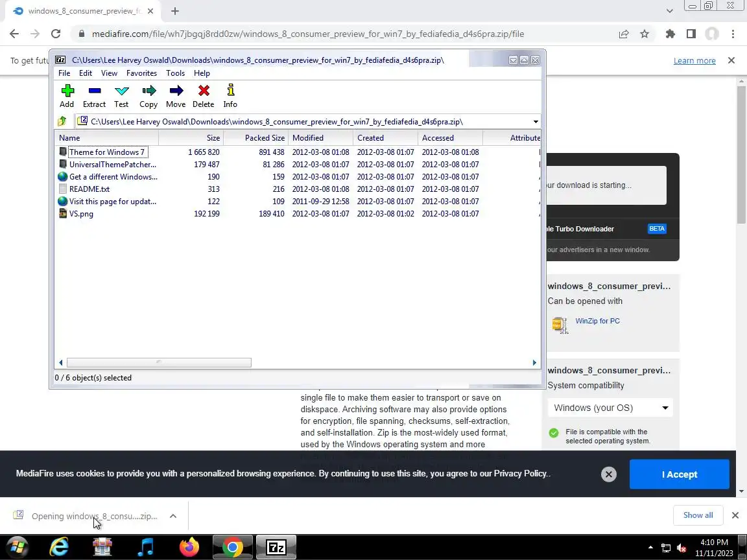
Task: Launch Internet Explorer from taskbar
Action: (59, 547)
